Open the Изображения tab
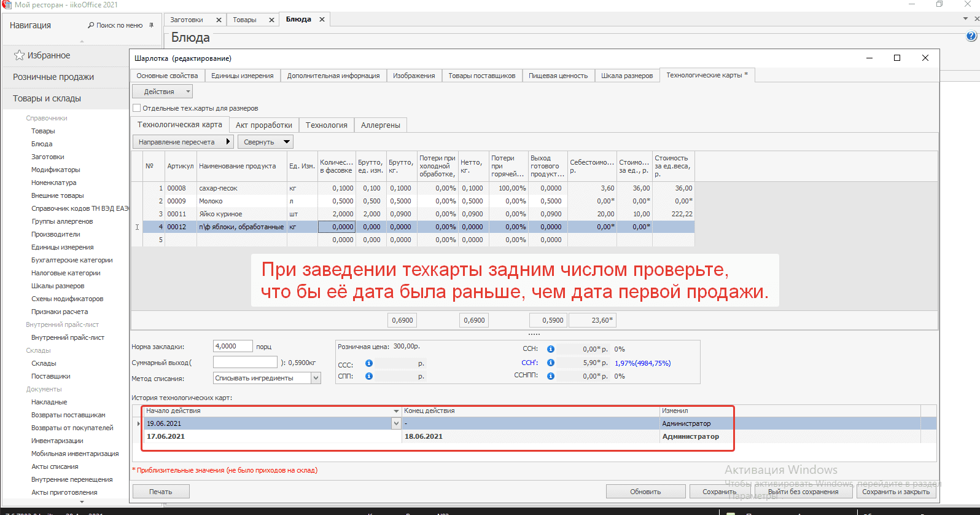The image size is (980, 515). pyautogui.click(x=414, y=76)
